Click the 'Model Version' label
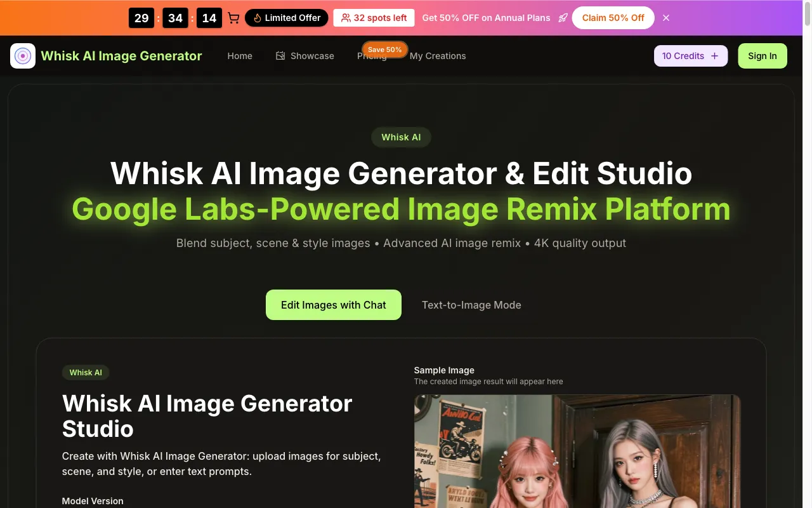The width and height of the screenshot is (812, 508). pyautogui.click(x=93, y=501)
